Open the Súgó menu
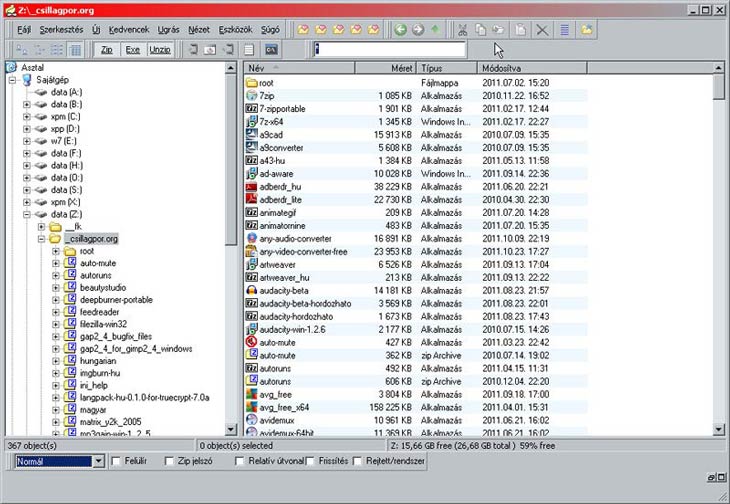Image resolution: width=730 pixels, height=504 pixels. 270,30
